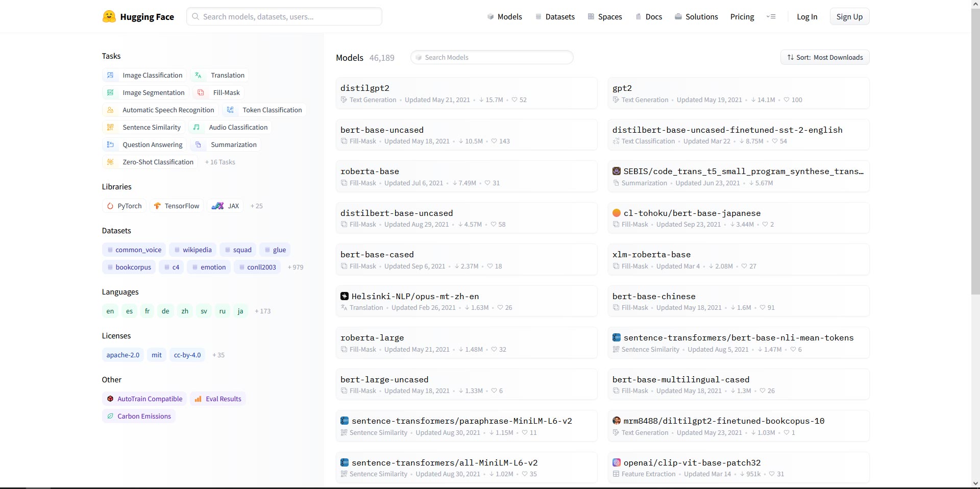Open the Datasets nav item
The width and height of the screenshot is (980, 489).
coord(555,16)
